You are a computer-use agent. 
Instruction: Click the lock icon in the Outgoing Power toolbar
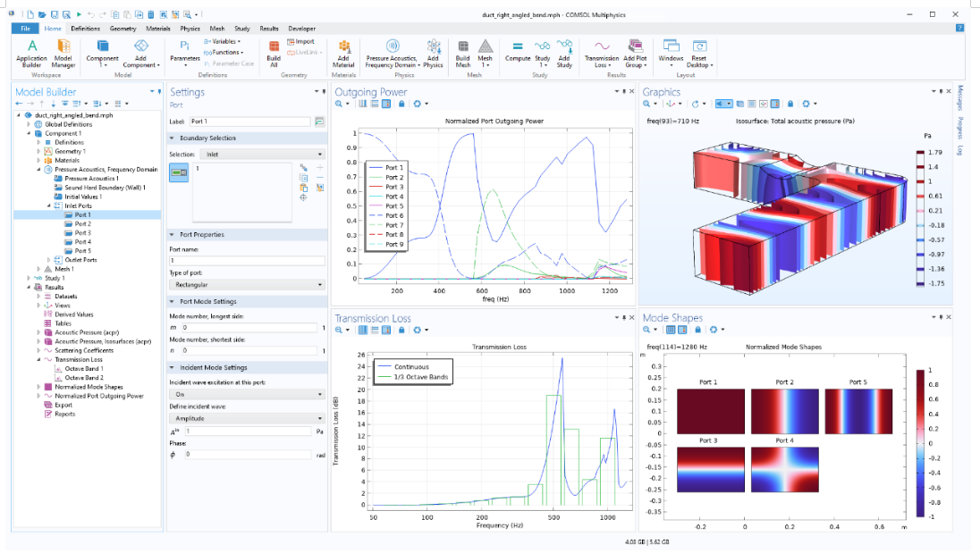(401, 104)
